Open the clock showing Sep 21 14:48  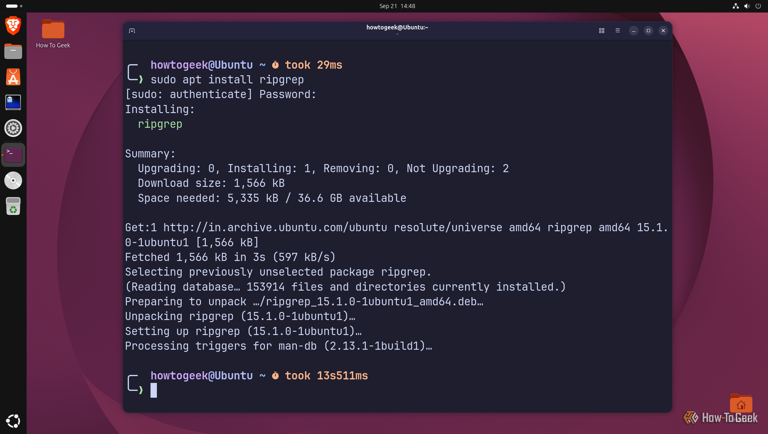tap(397, 6)
